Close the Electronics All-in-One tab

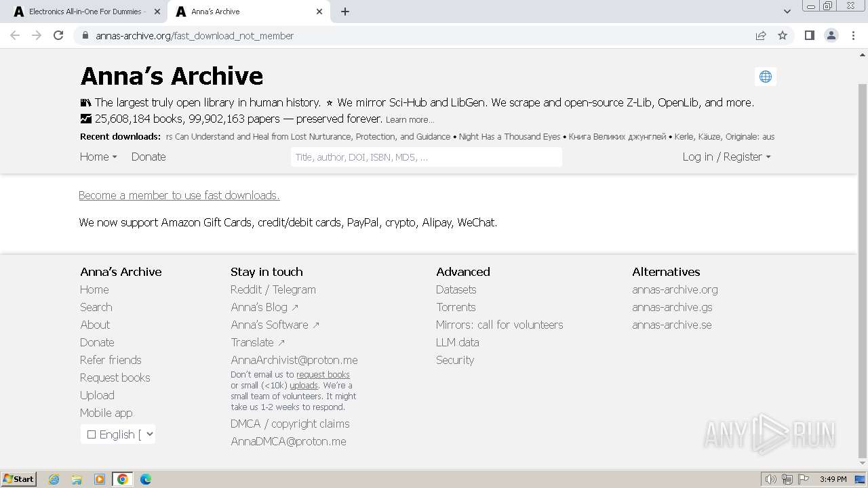157,12
